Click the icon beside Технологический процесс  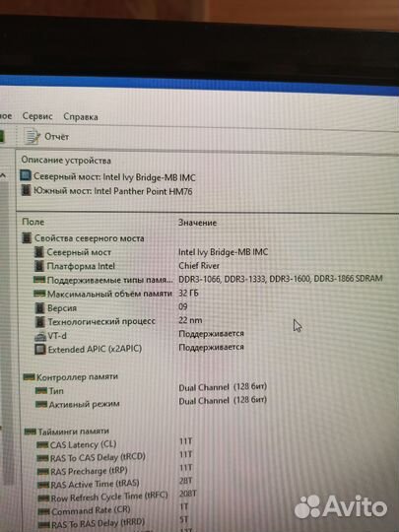point(40,321)
